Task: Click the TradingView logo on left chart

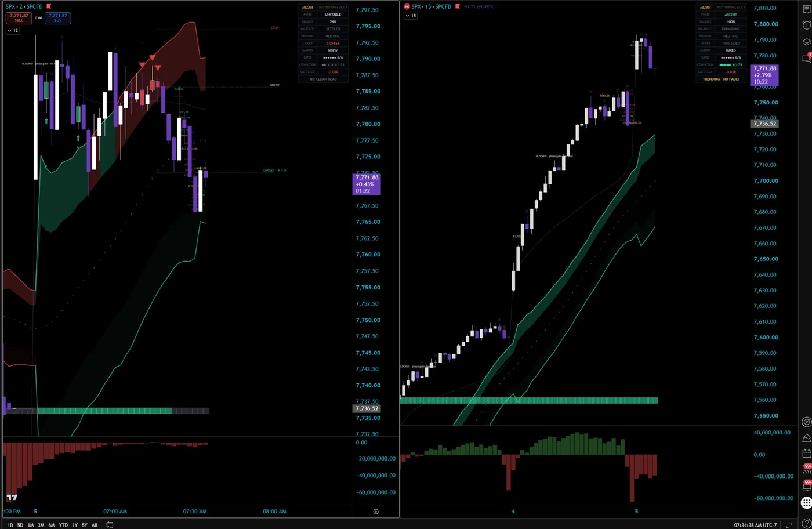Action: point(12,498)
